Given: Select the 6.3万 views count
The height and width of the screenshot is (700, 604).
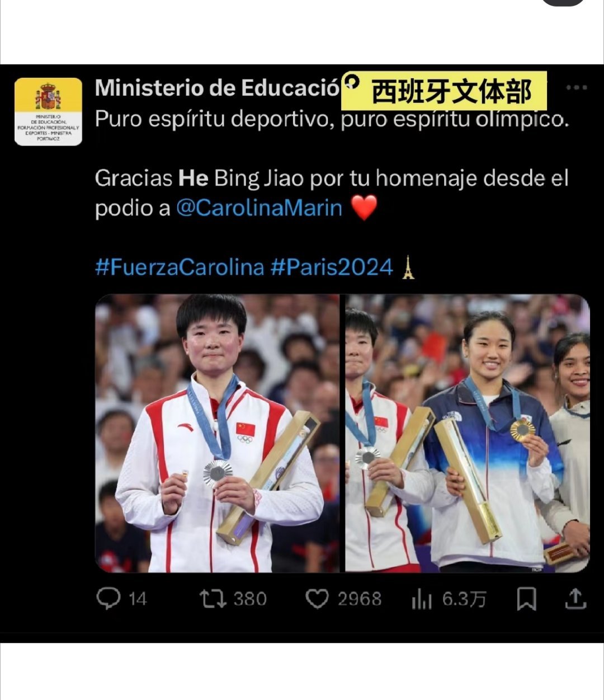Looking at the screenshot, I should pos(464,599).
